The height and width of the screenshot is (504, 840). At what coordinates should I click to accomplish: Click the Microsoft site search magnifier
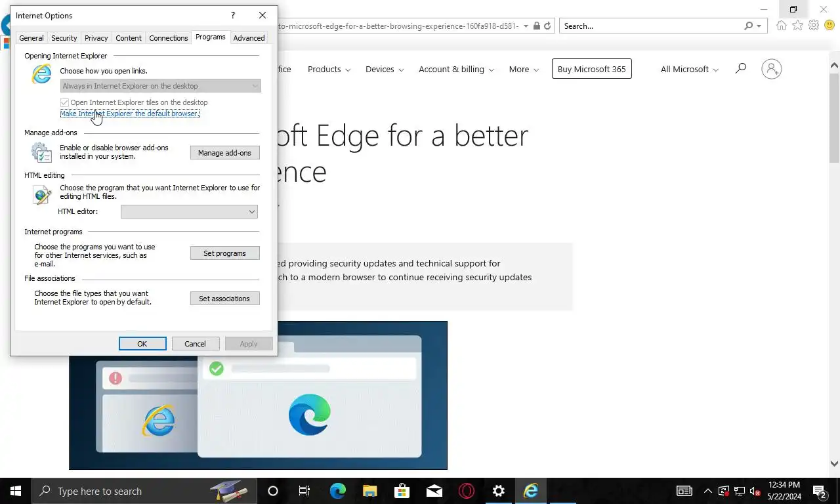point(741,68)
